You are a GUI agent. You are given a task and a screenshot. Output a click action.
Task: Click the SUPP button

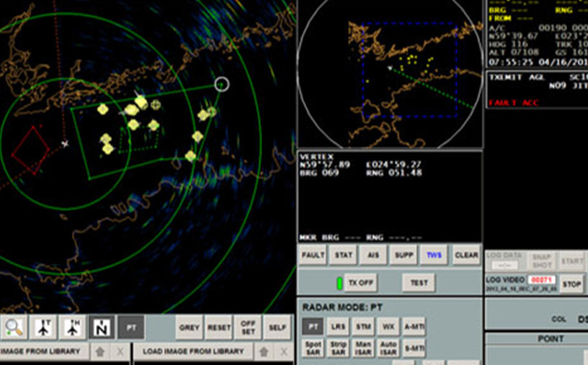tap(404, 255)
